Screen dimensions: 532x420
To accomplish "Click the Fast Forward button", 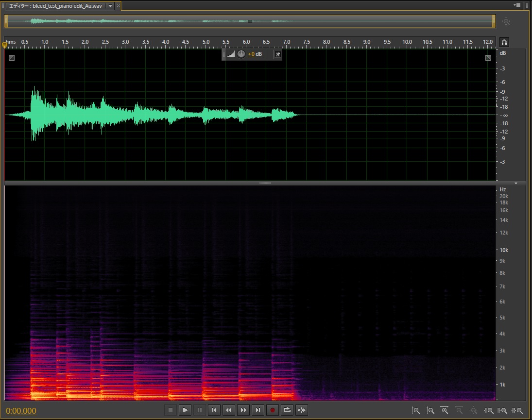I will coord(243,410).
